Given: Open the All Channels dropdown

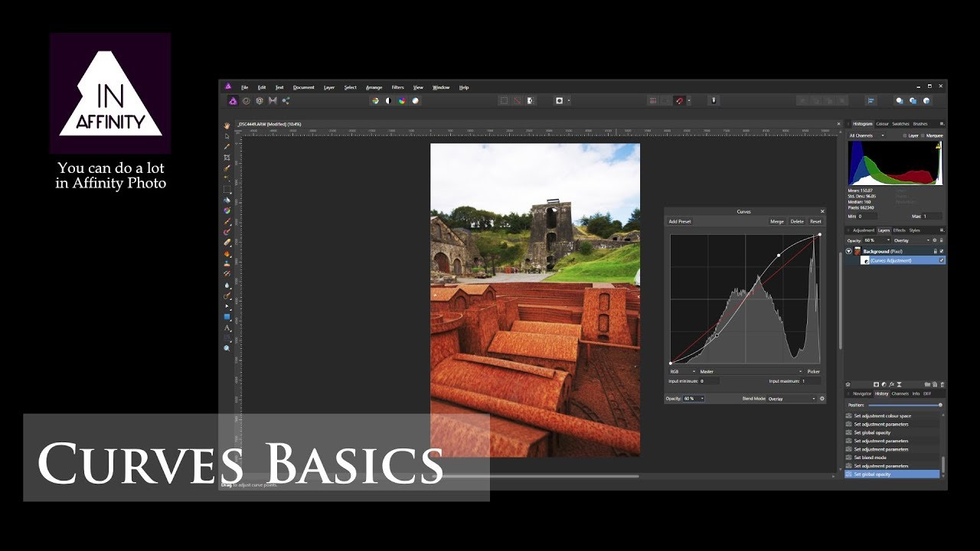Looking at the screenshot, I should (867, 135).
